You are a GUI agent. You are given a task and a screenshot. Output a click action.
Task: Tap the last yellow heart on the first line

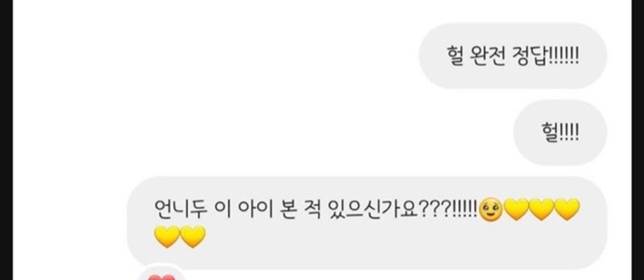567,210
